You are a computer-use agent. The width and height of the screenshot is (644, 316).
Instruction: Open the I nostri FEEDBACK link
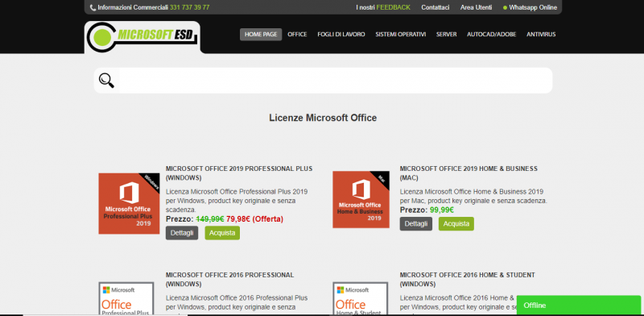pyautogui.click(x=383, y=7)
